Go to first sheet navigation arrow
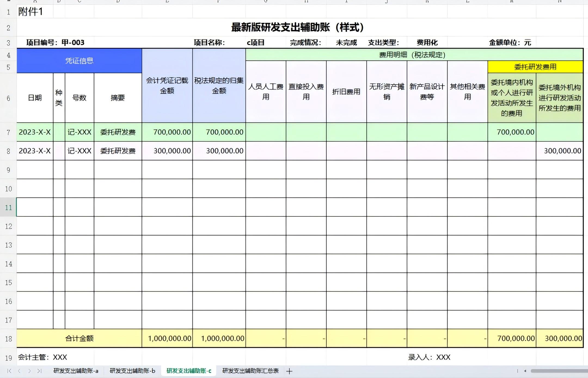Screen dimensions: 588x378 tap(9, 371)
